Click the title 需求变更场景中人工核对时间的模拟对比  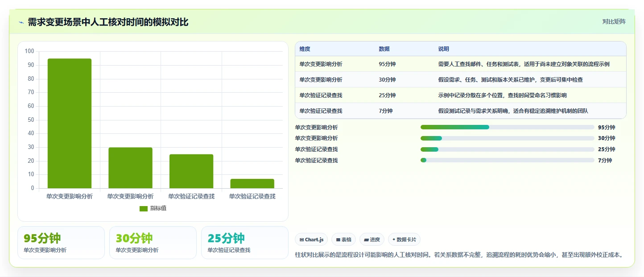click(x=108, y=22)
